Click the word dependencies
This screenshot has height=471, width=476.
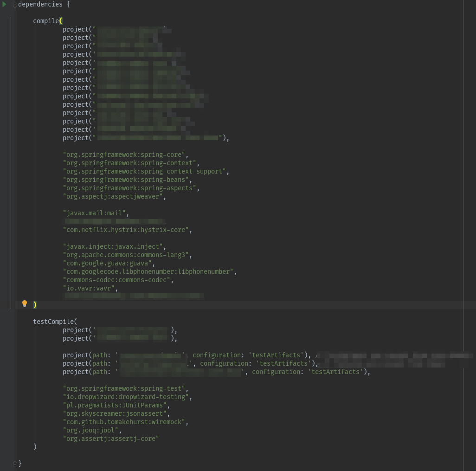[40, 4]
